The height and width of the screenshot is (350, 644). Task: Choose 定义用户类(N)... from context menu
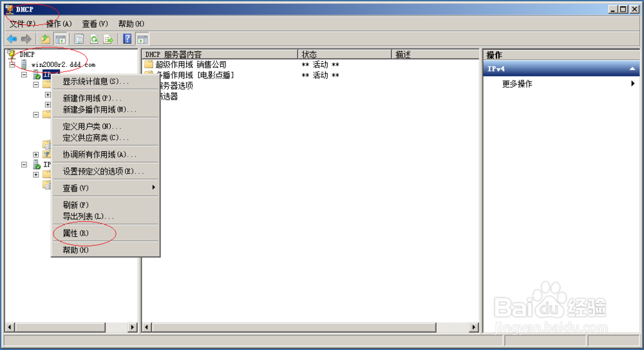106,126
